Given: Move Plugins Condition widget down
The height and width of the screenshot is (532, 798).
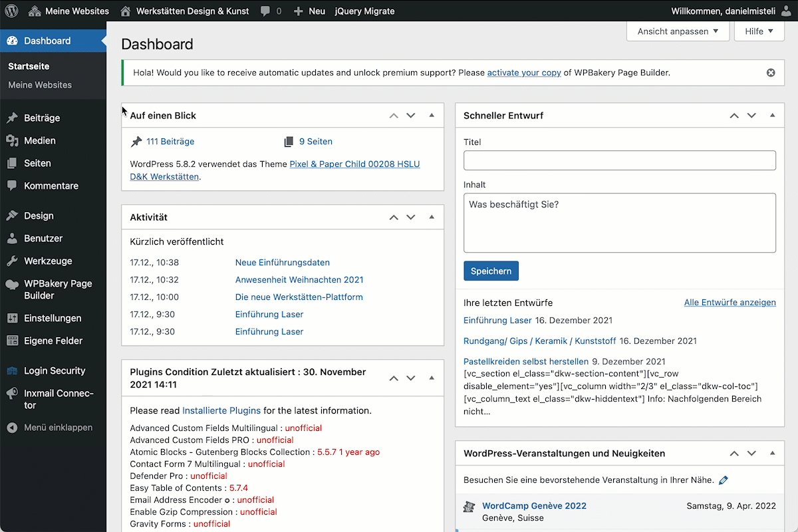Looking at the screenshot, I should (x=411, y=378).
